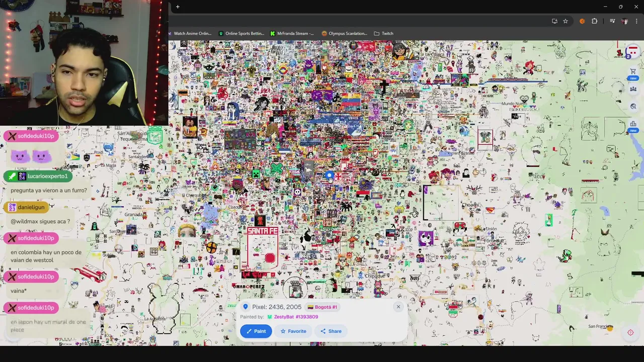Open the Watch Anime Online bookmark

(192, 34)
